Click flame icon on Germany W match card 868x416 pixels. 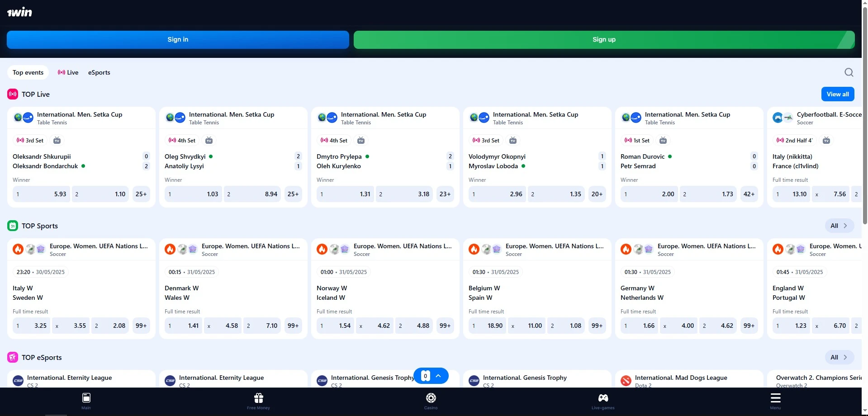[x=626, y=249]
